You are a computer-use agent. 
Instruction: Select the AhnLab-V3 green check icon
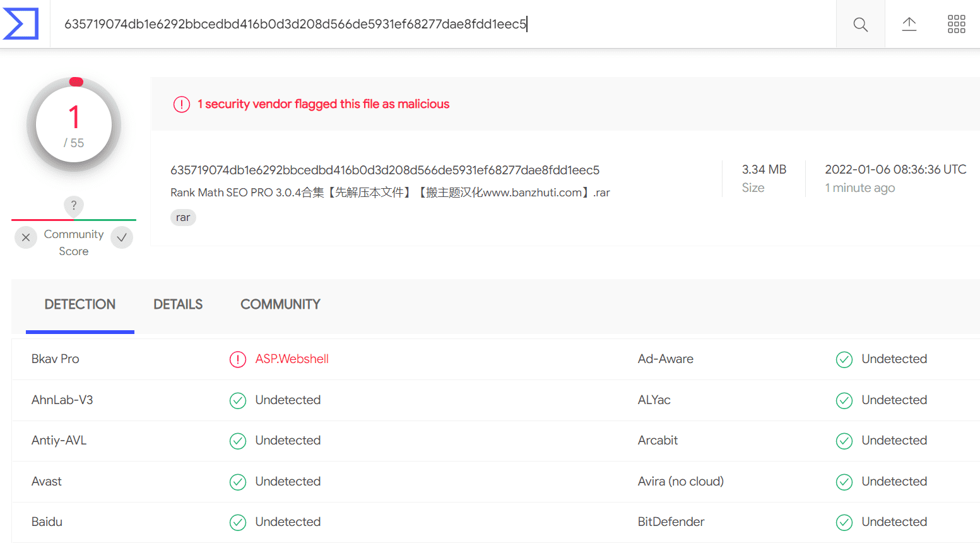[x=238, y=400]
